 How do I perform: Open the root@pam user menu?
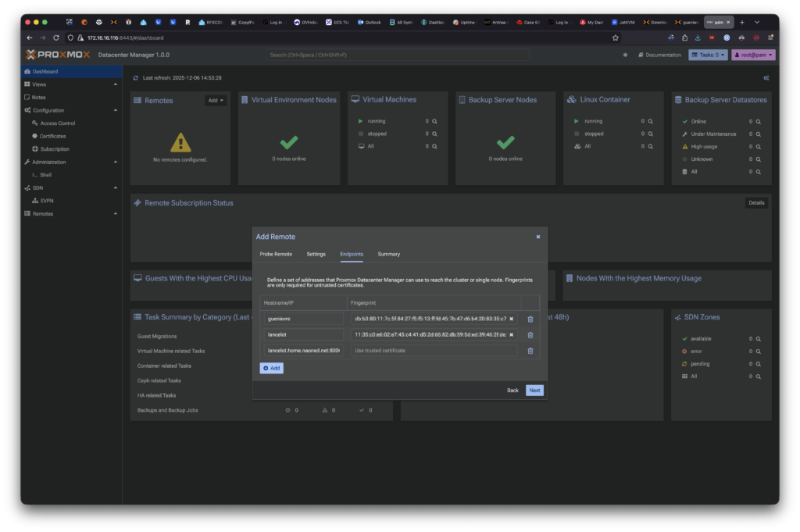753,55
